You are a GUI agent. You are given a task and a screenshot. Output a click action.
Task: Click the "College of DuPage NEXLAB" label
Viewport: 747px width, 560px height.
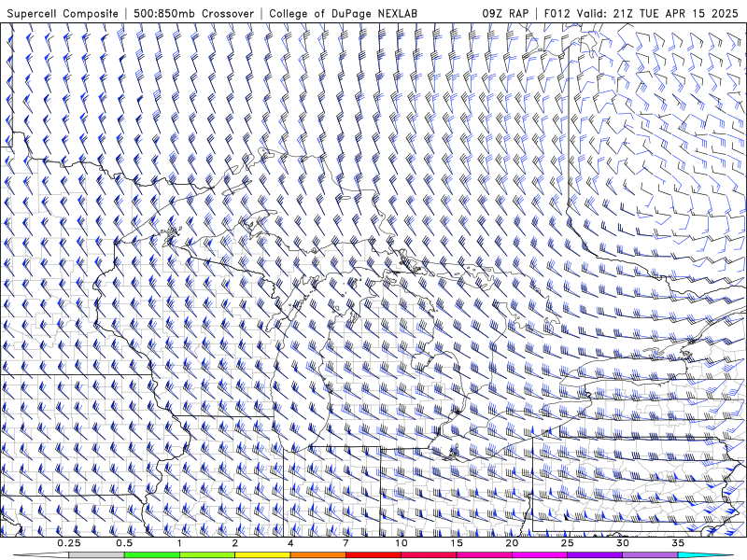click(343, 14)
